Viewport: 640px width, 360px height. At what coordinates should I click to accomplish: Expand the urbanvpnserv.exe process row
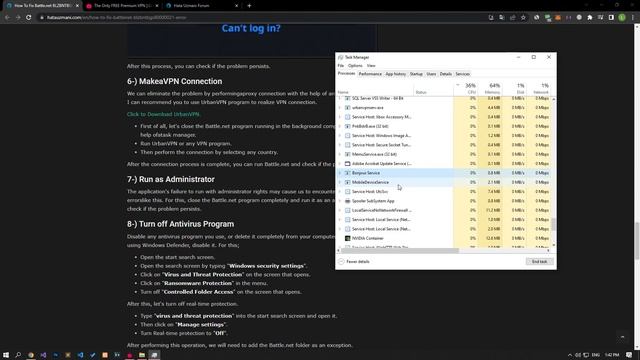click(x=340, y=108)
